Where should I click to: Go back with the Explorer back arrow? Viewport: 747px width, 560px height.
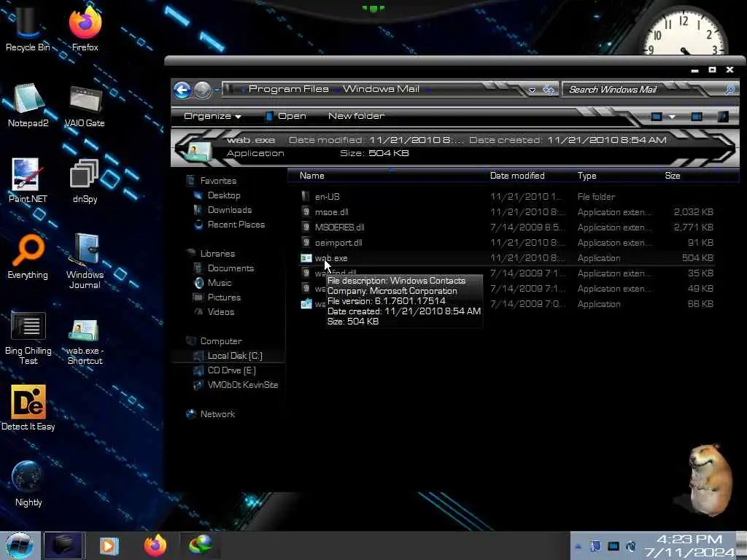coord(182,90)
